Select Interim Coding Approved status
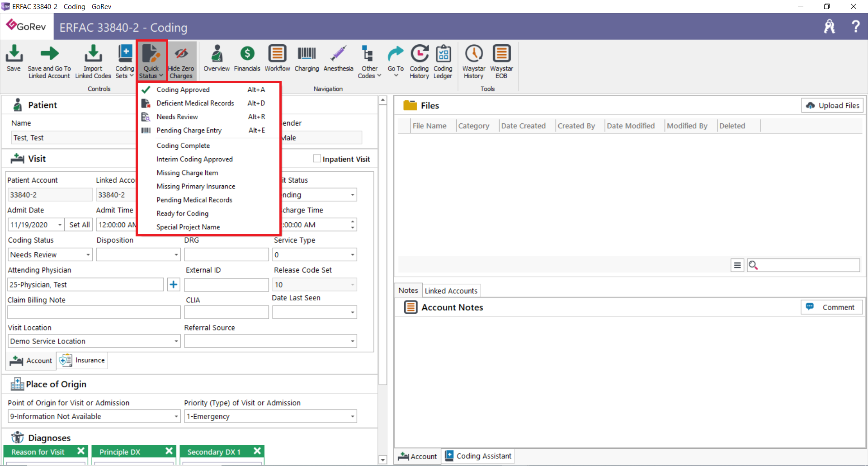Viewport: 868px width, 466px height. coord(208,159)
